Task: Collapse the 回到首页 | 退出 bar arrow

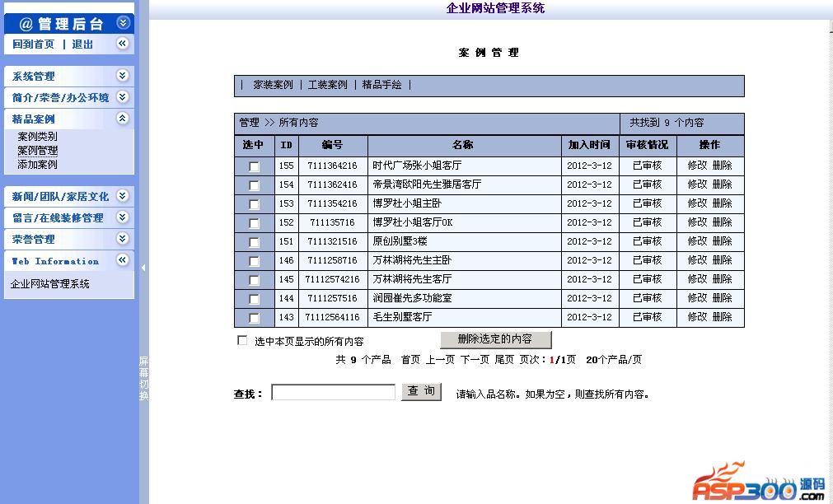Action: click(x=123, y=44)
